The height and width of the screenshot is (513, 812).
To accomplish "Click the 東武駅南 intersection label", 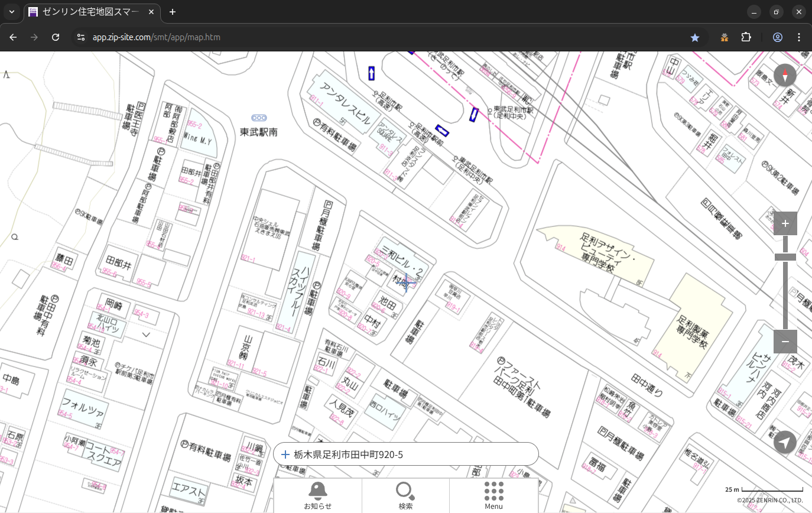I will (x=258, y=132).
